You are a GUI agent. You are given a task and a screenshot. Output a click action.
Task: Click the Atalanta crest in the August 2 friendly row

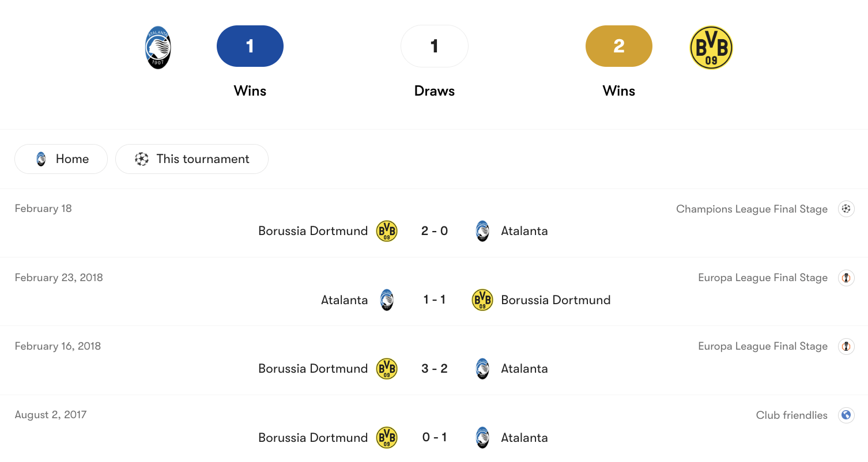(x=482, y=437)
